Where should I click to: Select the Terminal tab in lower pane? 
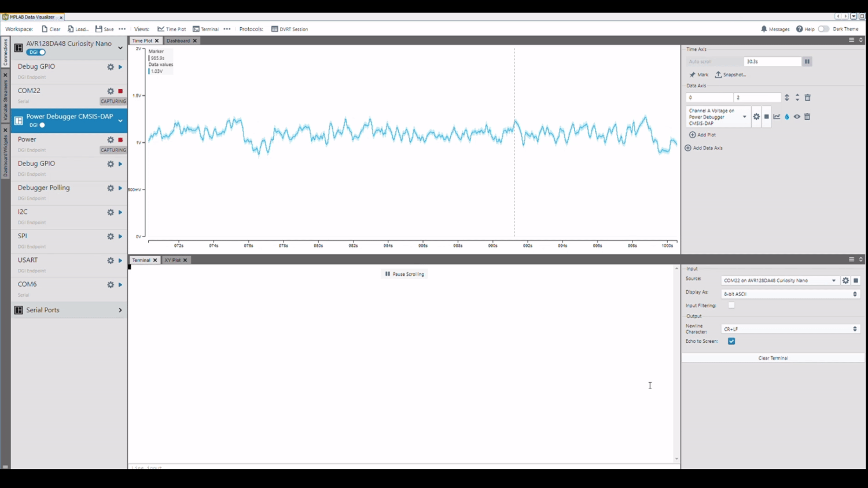click(x=141, y=260)
